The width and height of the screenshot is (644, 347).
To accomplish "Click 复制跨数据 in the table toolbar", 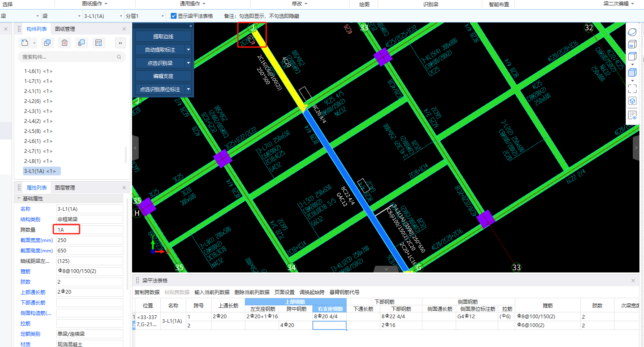I will tap(147, 292).
